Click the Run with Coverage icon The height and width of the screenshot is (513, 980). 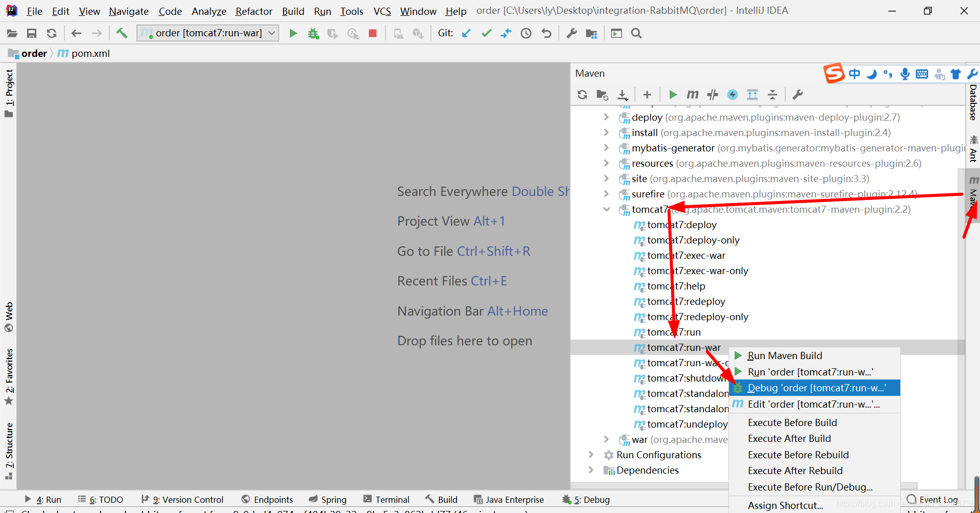click(333, 33)
